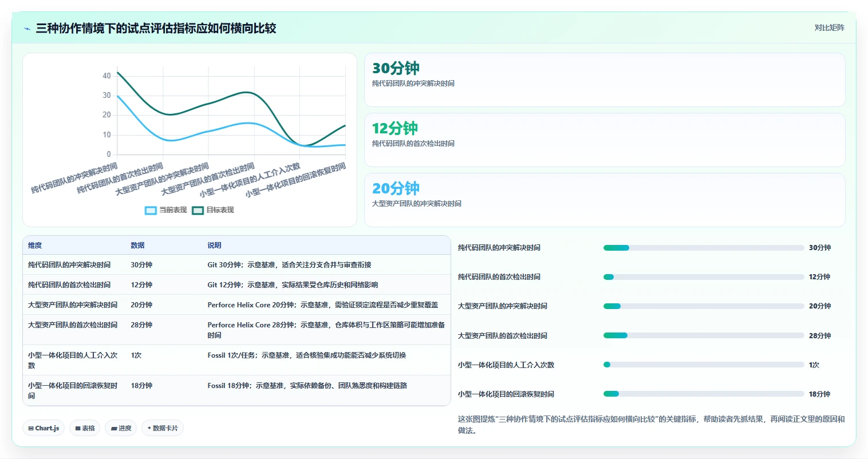Click table cell 纯代码团队的首次检出时间
This screenshot has height=459, width=868.
[69, 285]
